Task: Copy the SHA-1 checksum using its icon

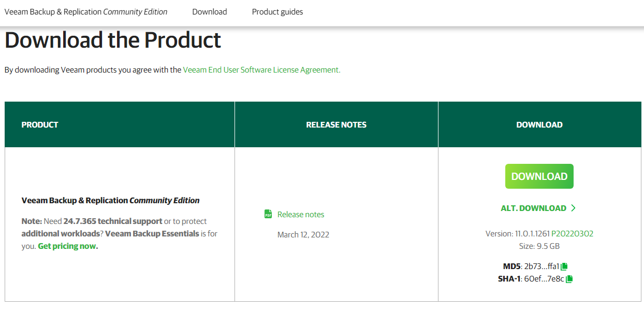Action: (x=569, y=279)
